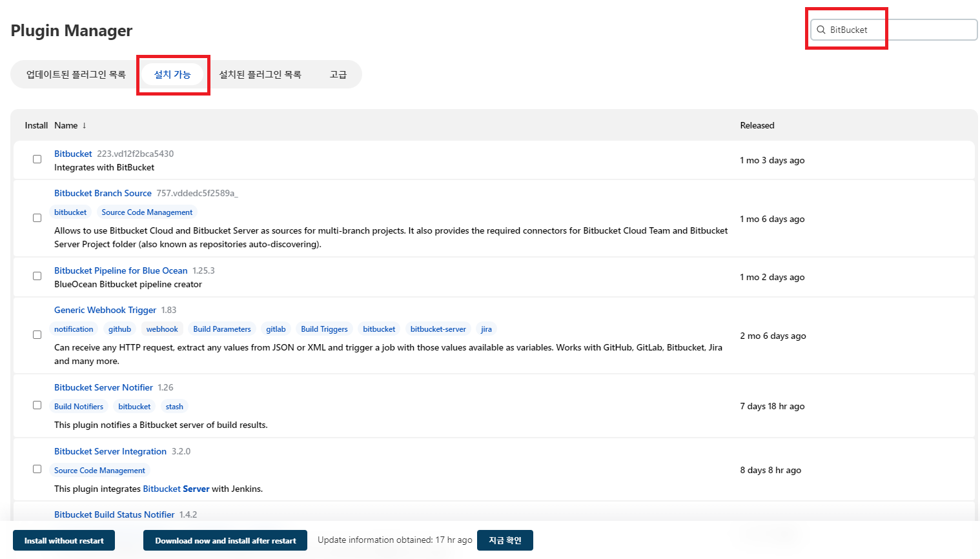This screenshot has width=980, height=559.
Task: Enable the Generic Webhook Trigger checkbox
Action: (x=37, y=335)
